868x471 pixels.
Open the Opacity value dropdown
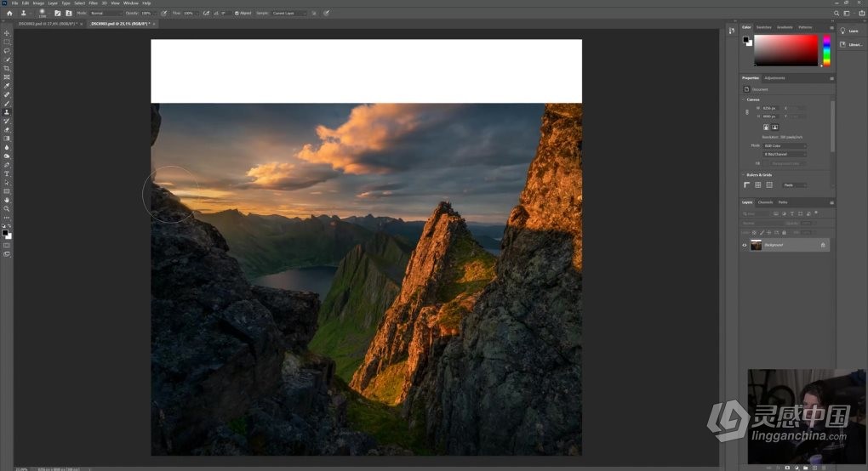pyautogui.click(x=156, y=14)
